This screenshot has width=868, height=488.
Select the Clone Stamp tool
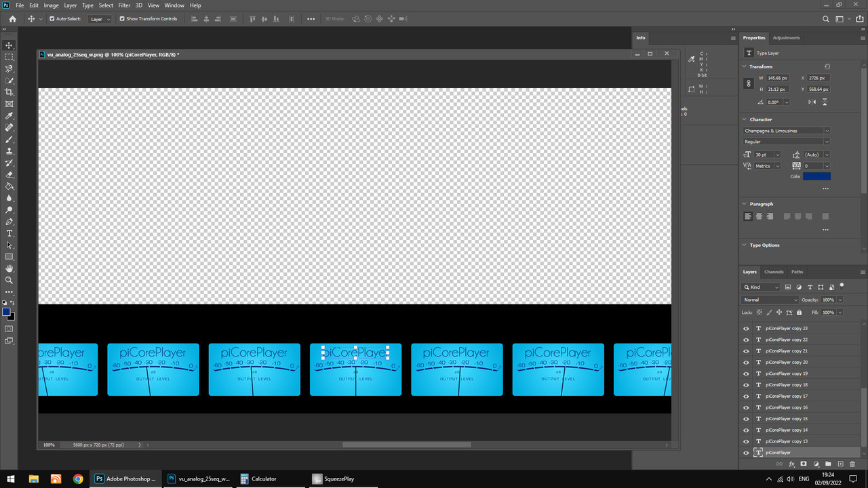[x=9, y=151]
